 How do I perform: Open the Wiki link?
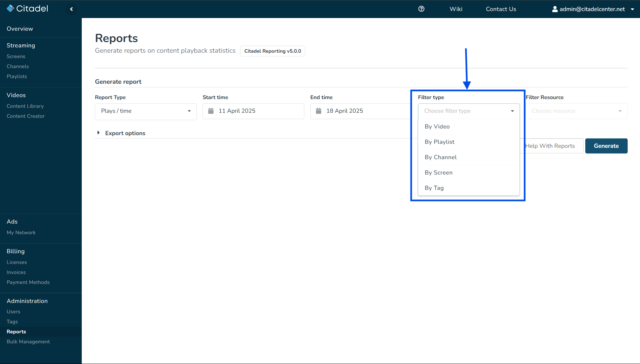pyautogui.click(x=456, y=9)
